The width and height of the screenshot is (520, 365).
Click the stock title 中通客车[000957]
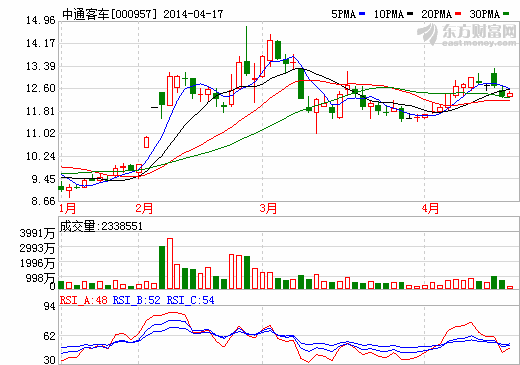109,14
